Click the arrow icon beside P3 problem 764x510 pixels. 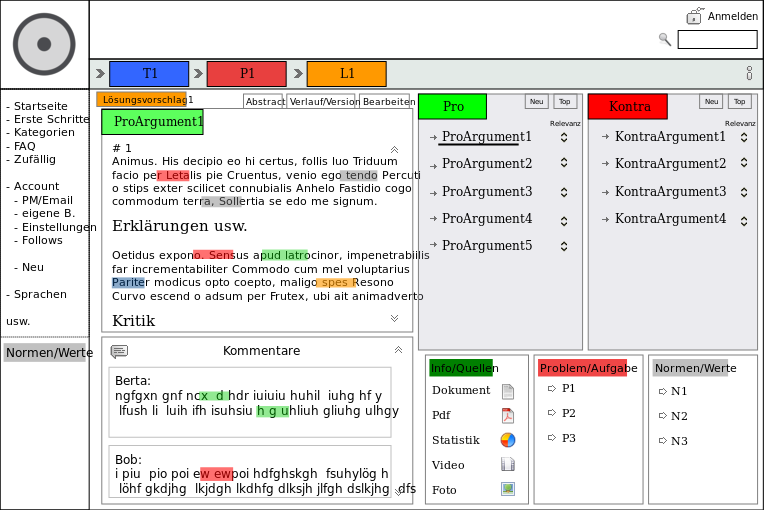pyautogui.click(x=552, y=437)
